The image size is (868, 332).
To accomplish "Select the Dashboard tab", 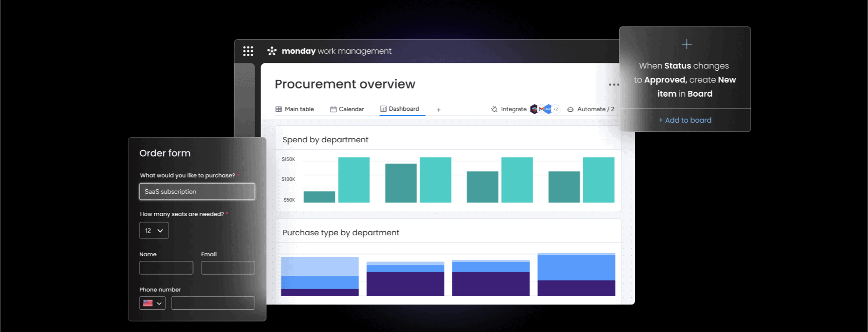I will [400, 109].
